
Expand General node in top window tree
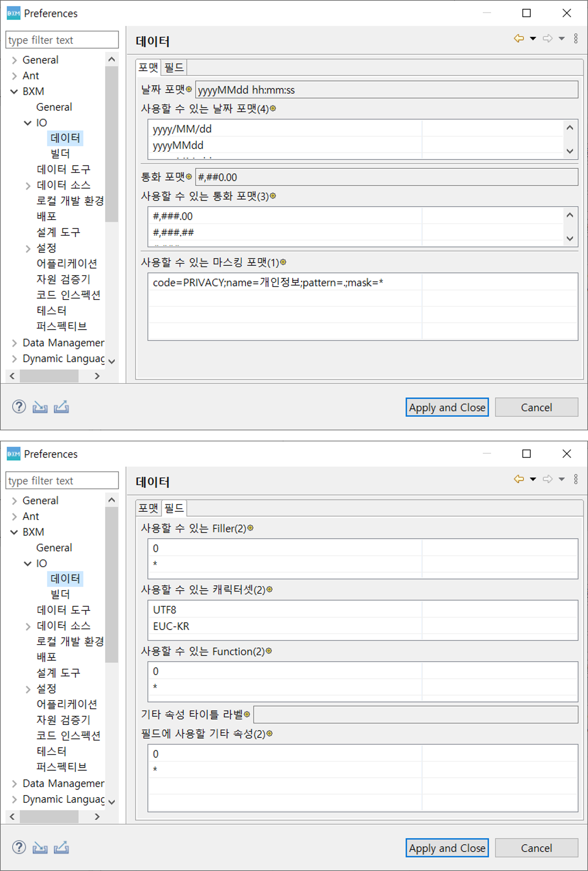[14, 60]
